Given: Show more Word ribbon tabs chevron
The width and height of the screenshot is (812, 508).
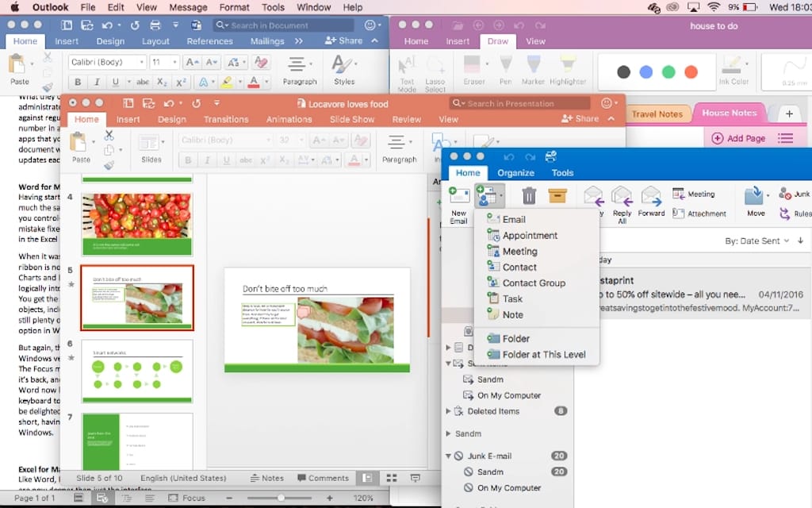Looking at the screenshot, I should pos(299,41).
